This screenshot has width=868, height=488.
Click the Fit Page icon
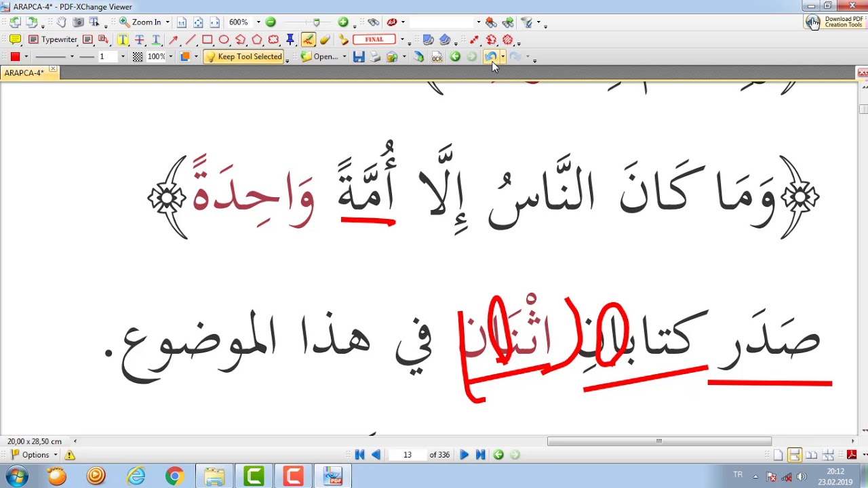point(198,22)
